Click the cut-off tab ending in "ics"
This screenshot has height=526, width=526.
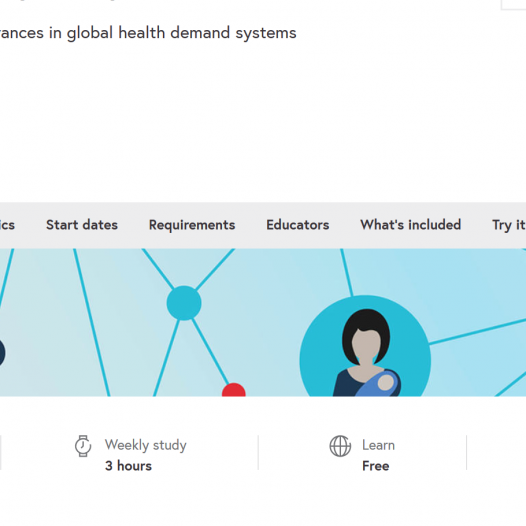(x=7, y=225)
